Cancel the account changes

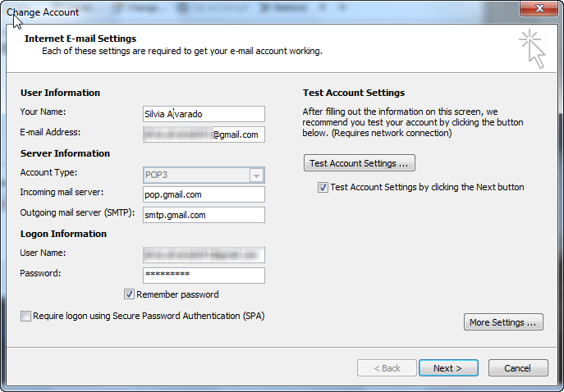point(517,368)
